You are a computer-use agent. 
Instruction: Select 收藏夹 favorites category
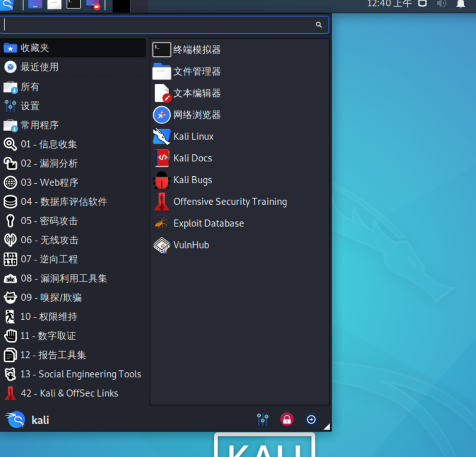73,48
